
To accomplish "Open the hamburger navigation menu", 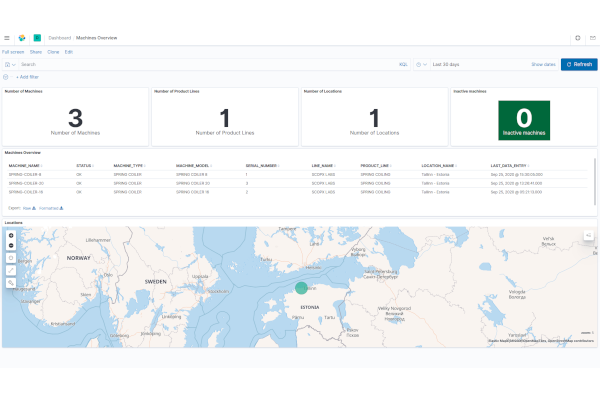I will (x=7, y=38).
